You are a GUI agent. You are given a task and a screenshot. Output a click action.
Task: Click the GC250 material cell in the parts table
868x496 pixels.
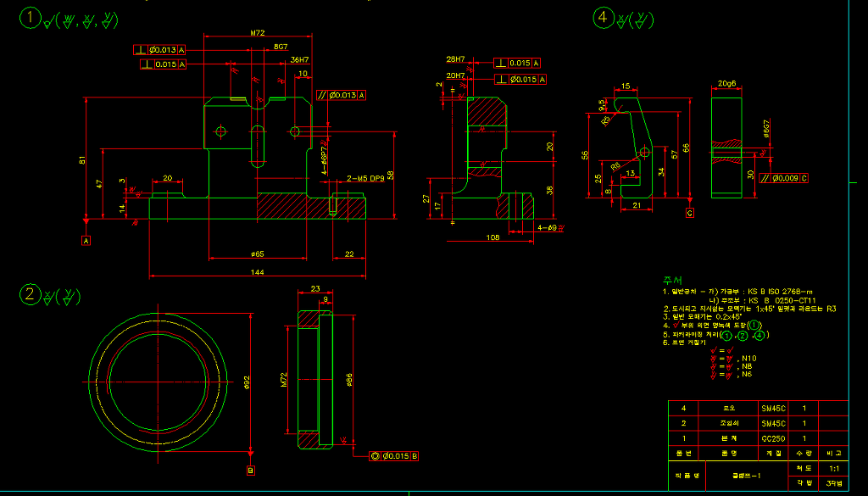773,438
